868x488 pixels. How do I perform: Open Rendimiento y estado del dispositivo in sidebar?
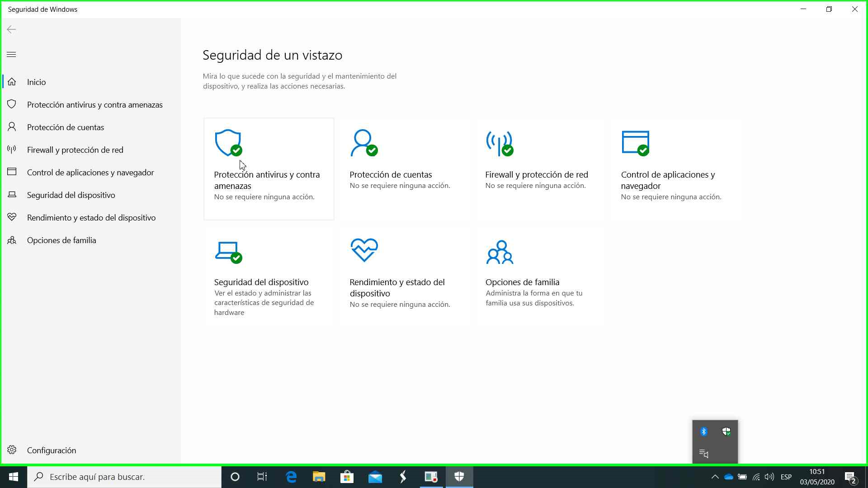[x=91, y=217]
